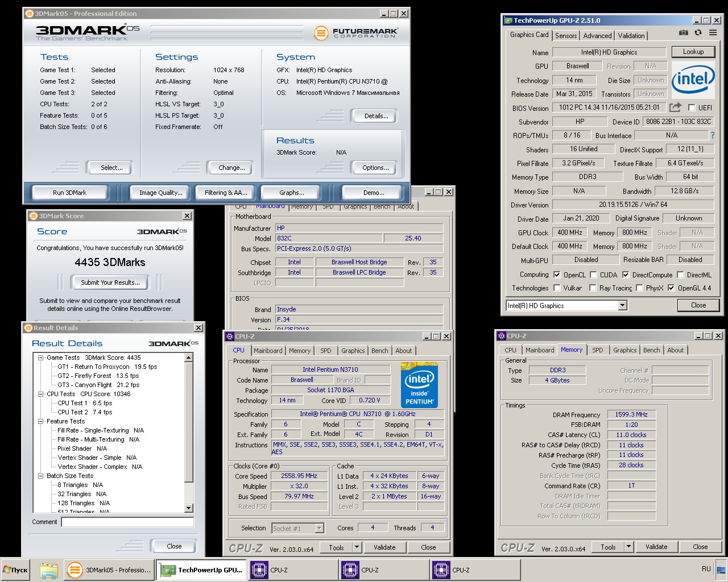This screenshot has height=582, width=728.
Task: Open Windows Explorer from the taskbar
Action: 49,570
